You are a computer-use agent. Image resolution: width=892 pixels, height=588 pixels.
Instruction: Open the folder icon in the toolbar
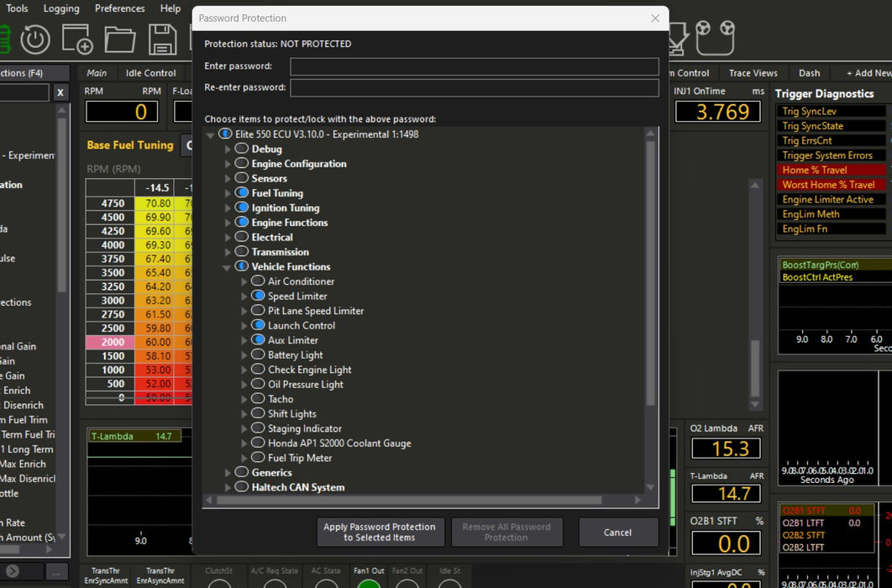click(120, 39)
